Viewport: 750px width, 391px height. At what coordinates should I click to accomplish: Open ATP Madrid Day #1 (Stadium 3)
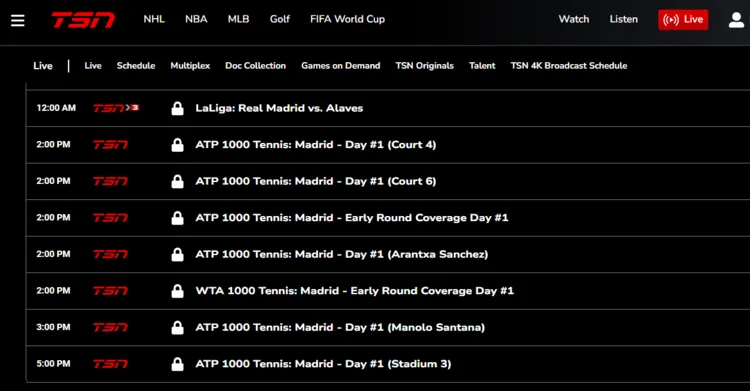click(323, 364)
